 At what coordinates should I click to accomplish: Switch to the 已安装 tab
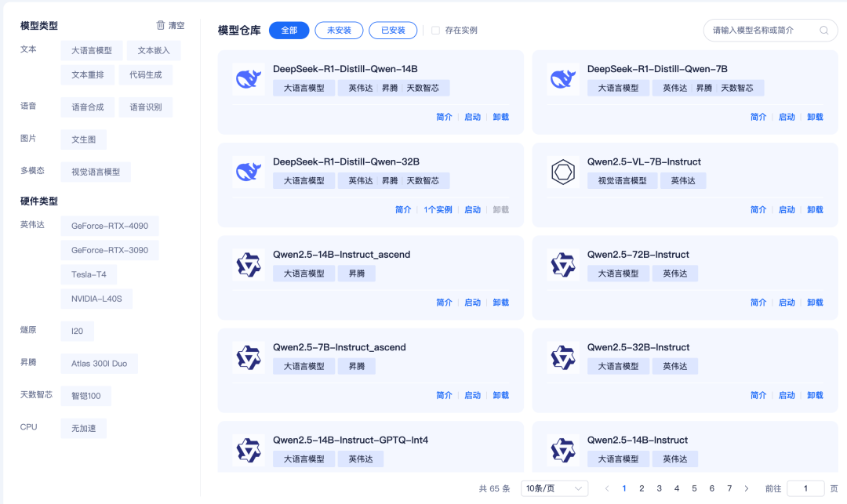[x=392, y=31]
